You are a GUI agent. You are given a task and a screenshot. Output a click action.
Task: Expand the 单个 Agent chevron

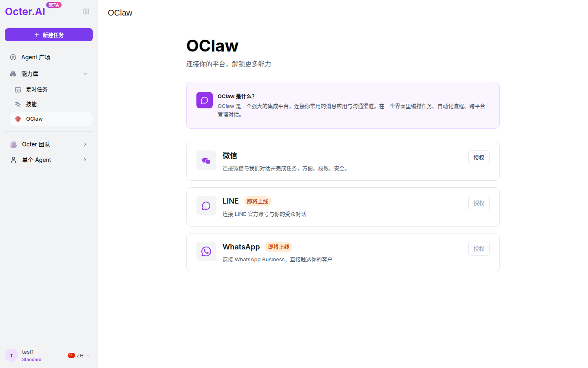(x=85, y=159)
